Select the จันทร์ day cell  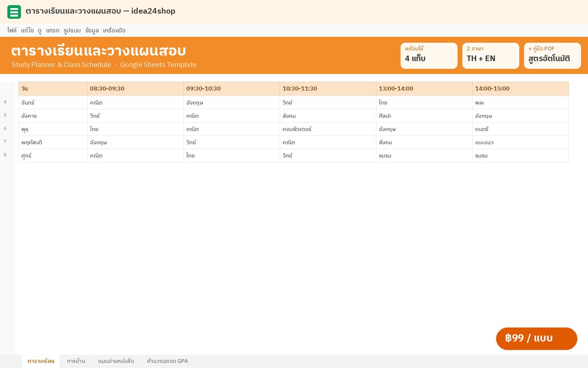click(x=53, y=103)
